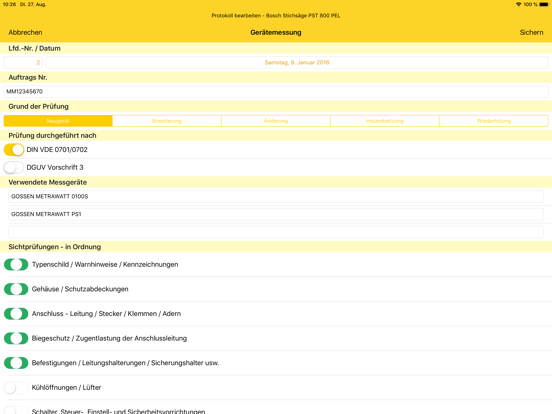Open date field Samstag, 9. Januar 2016
Screen dimensions: 552x414
click(297, 62)
